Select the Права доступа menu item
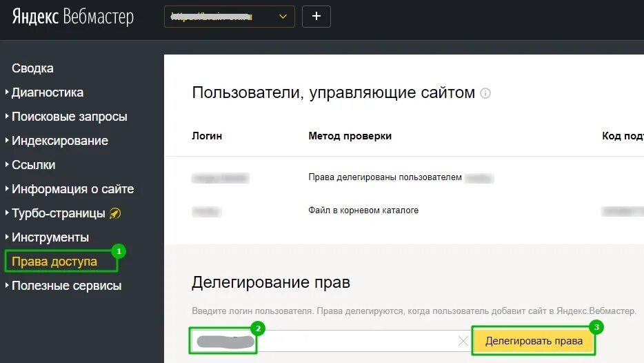Image resolution: width=644 pixels, height=363 pixels. (54, 262)
